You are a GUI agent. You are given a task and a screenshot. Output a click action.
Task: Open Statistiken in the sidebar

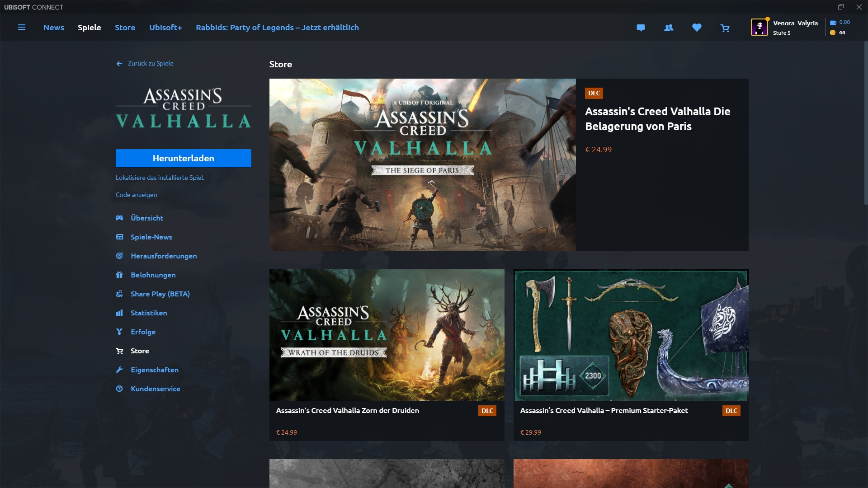click(149, 313)
